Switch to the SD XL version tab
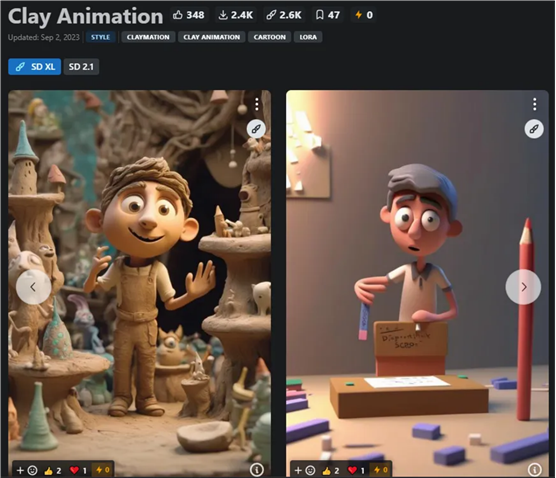 click(35, 67)
